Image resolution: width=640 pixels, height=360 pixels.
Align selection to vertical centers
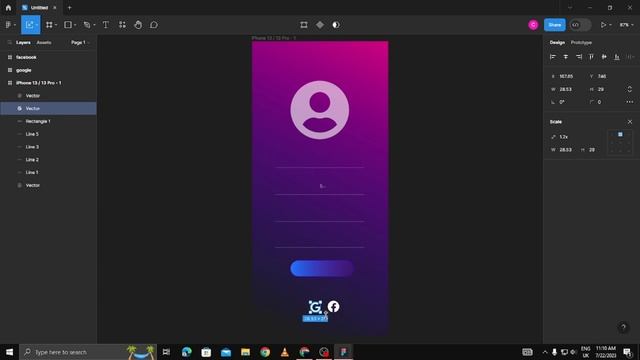(604, 57)
